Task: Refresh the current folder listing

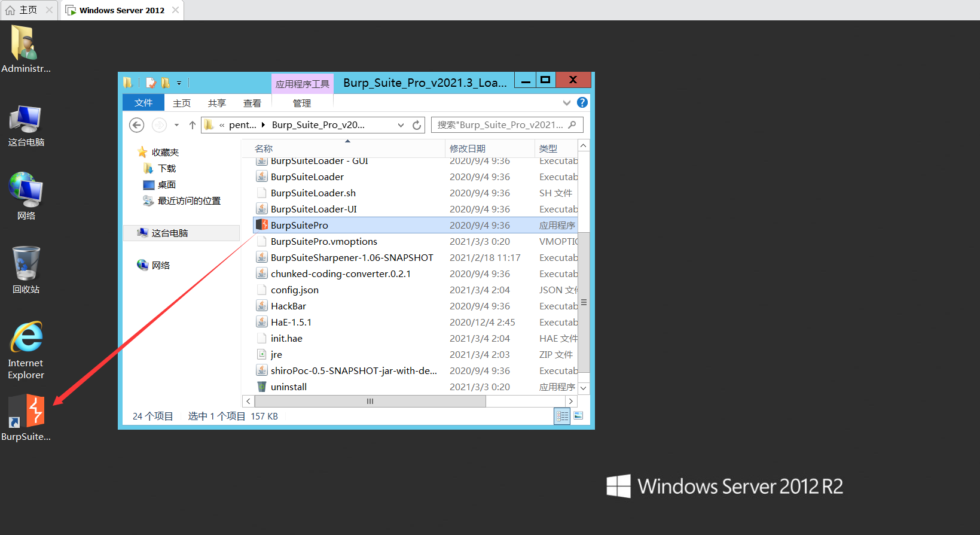Action: tap(417, 124)
